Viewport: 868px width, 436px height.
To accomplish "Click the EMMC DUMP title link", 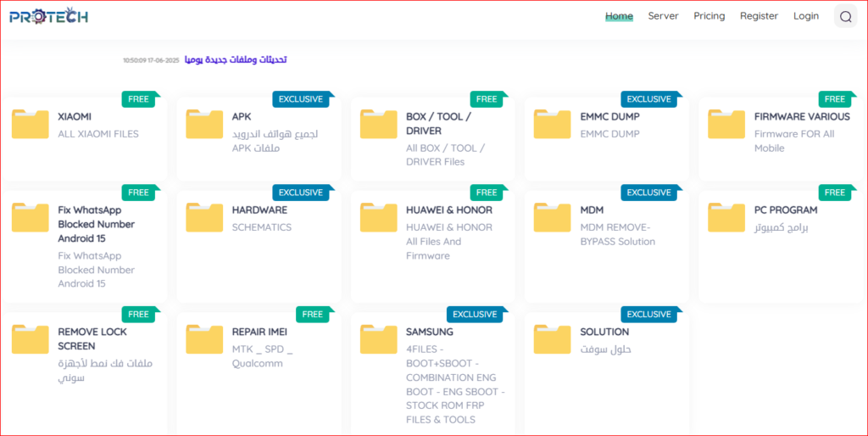I will (x=610, y=117).
